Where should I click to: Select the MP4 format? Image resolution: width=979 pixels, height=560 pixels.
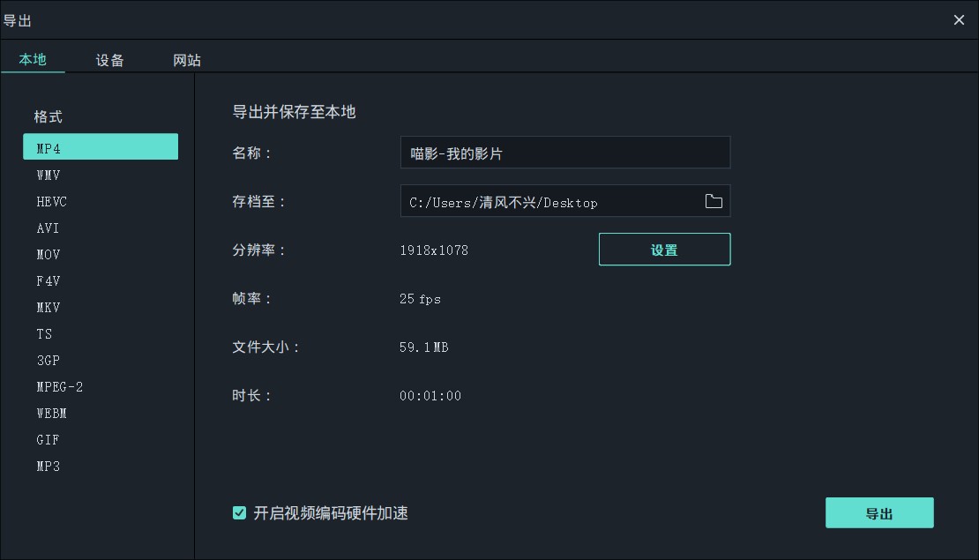pos(100,146)
